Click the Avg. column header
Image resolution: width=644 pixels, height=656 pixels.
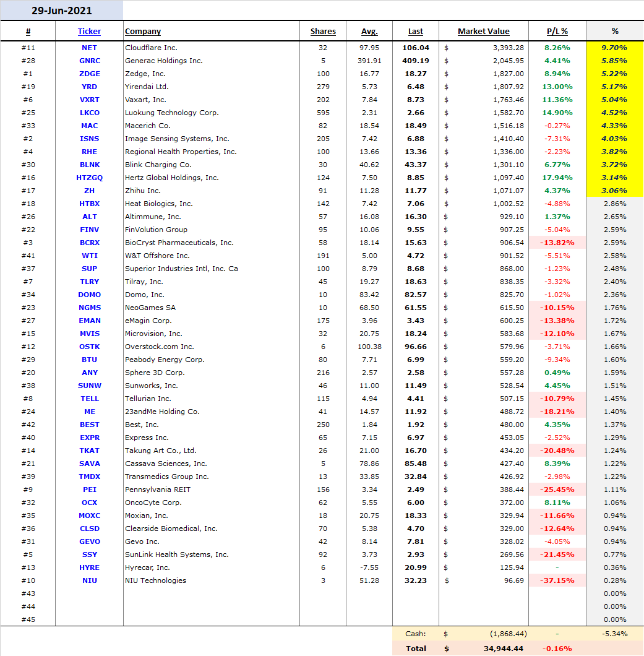tap(369, 32)
